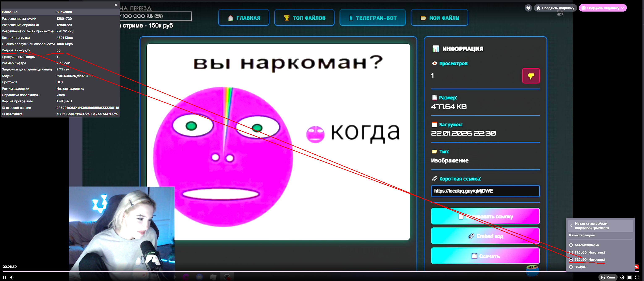Open Discord from the dock
The width and height of the screenshot is (644, 281).
click(x=200, y=277)
